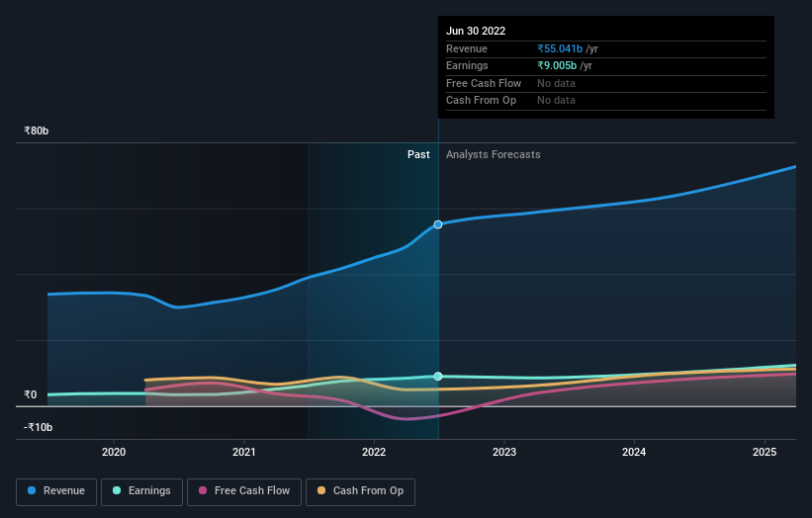Toggle the Cash From Op legend button

pyautogui.click(x=360, y=491)
